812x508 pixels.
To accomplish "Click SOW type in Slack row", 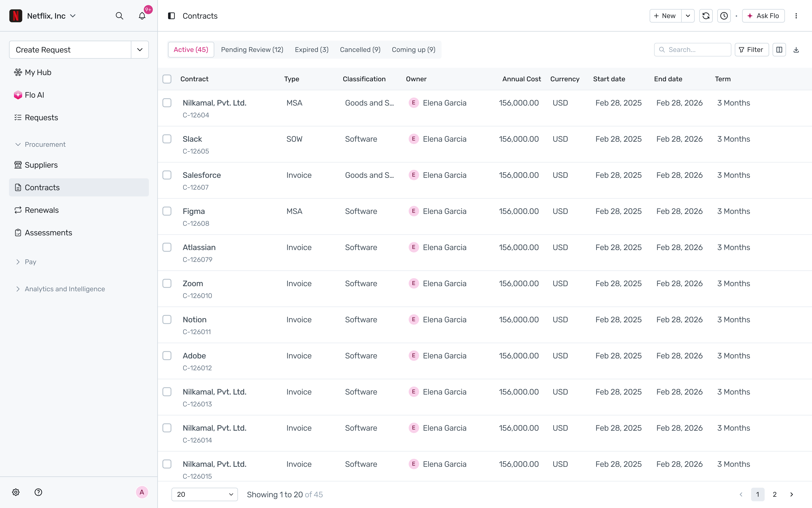I will 294,139.
